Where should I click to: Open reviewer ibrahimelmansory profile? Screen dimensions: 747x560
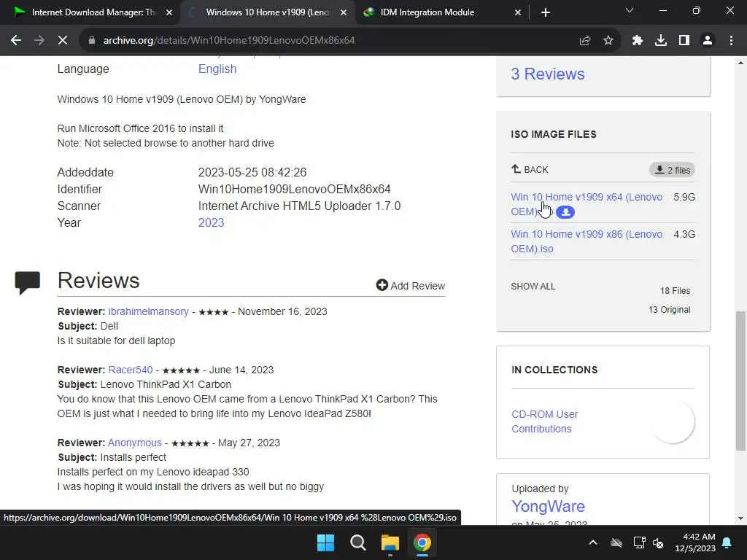tap(148, 311)
